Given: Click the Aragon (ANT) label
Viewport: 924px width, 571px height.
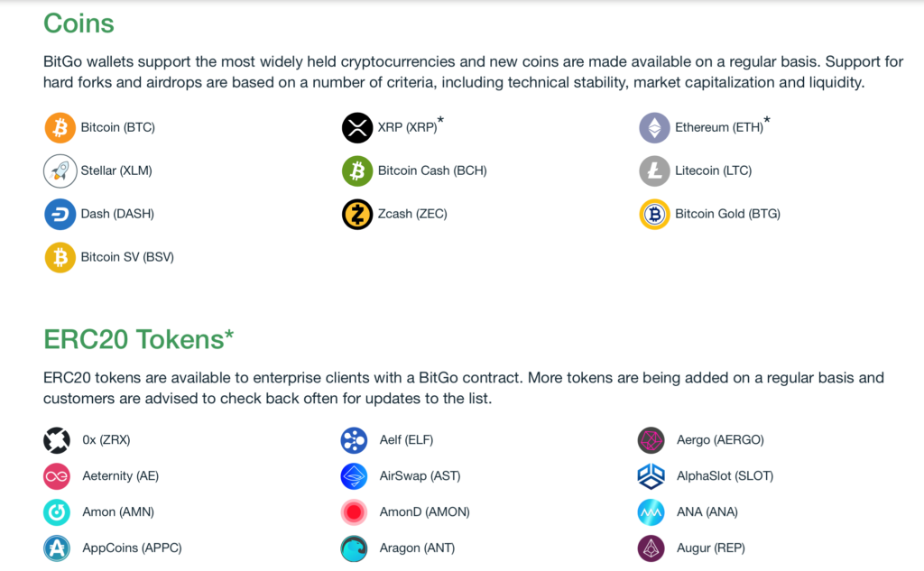Looking at the screenshot, I should click(x=417, y=548).
